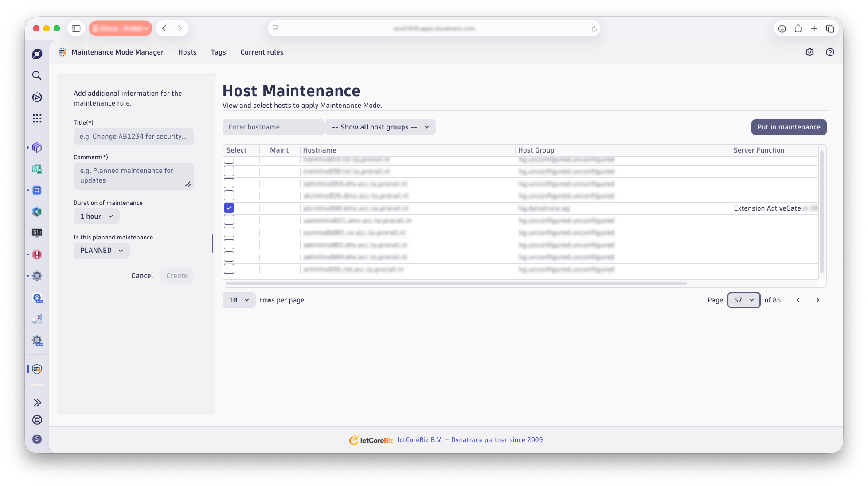Check the first host row checkbox
This screenshot has height=486, width=868.
pyautogui.click(x=229, y=159)
